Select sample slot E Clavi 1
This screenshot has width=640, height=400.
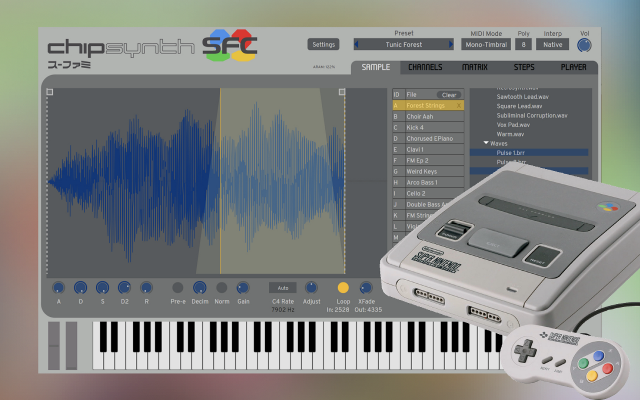point(428,150)
